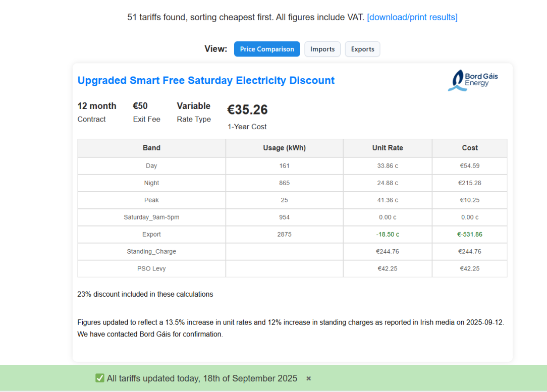Image resolution: width=547 pixels, height=392 pixels.
Task: Click the Peak unit rate 41.36 c
Action: 388,200
